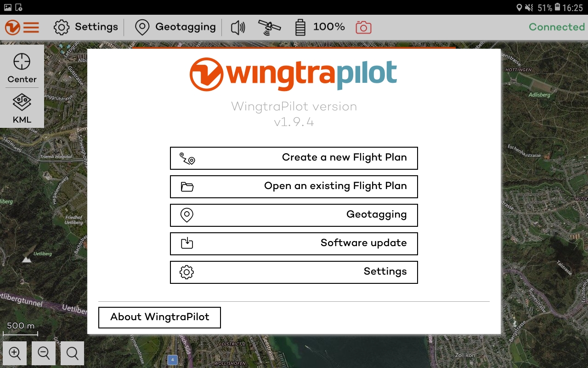Image resolution: width=588 pixels, height=368 pixels.
Task: Tap the battery 100% indicator
Action: [x=320, y=27]
